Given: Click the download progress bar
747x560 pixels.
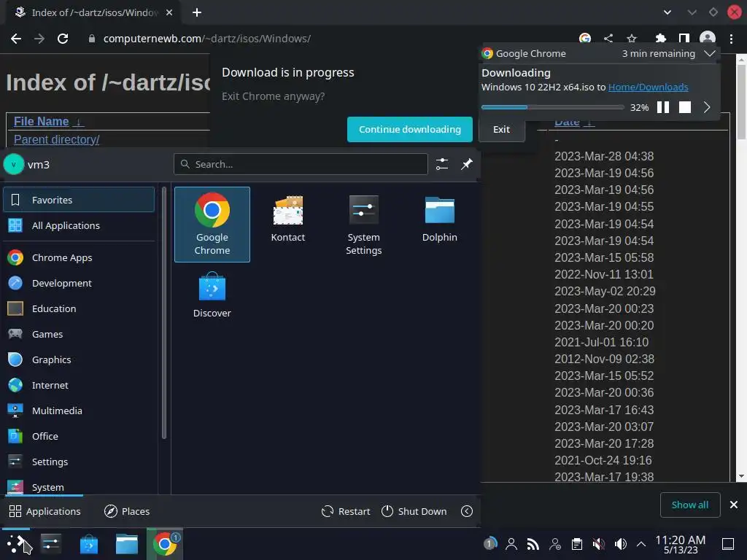Looking at the screenshot, I should tap(553, 107).
